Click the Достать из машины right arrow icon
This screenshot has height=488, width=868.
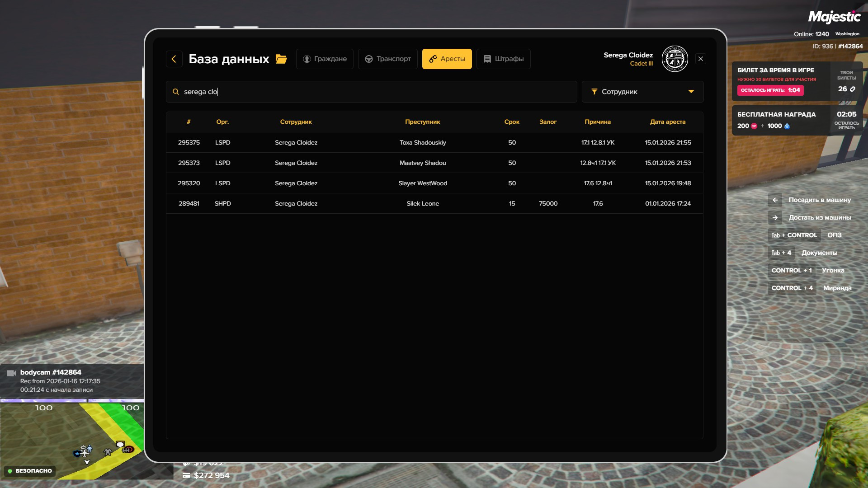775,217
